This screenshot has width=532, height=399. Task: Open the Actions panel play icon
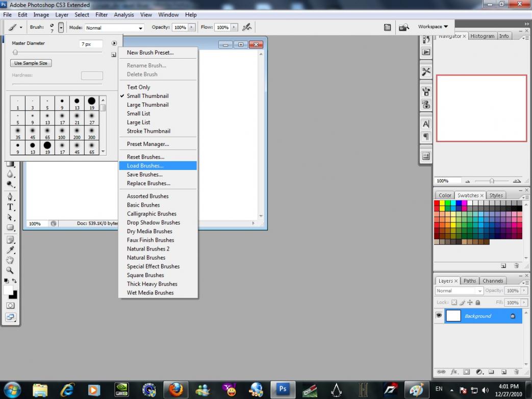[426, 52]
